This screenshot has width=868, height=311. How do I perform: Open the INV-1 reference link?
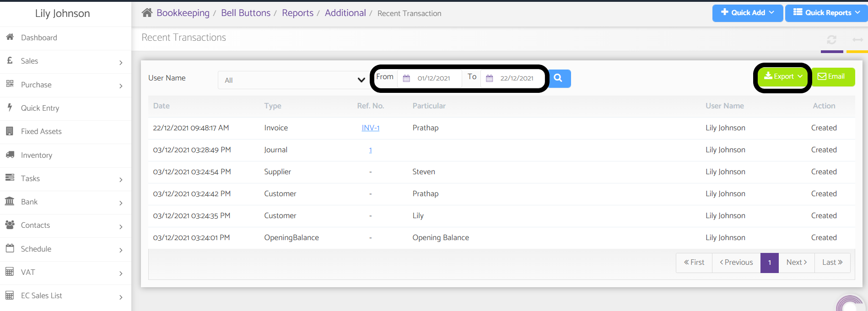tap(371, 128)
